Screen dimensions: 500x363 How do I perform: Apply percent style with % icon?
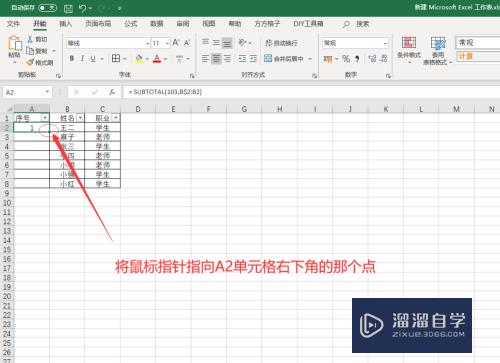coord(346,59)
